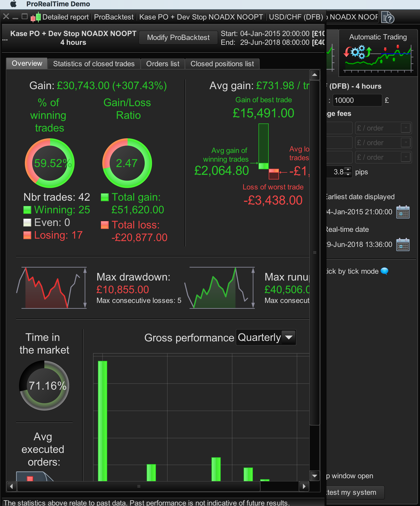Screen dimensions: 420x506
Task: Click the tick by tick mode speech bubble
Action: pos(384,271)
